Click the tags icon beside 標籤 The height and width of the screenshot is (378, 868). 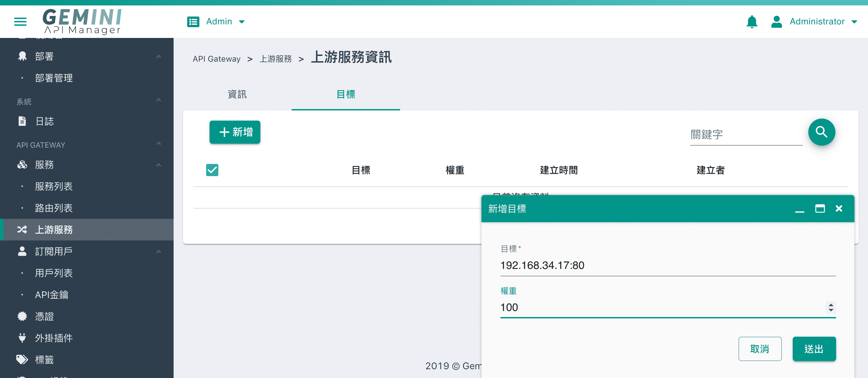[22, 360]
